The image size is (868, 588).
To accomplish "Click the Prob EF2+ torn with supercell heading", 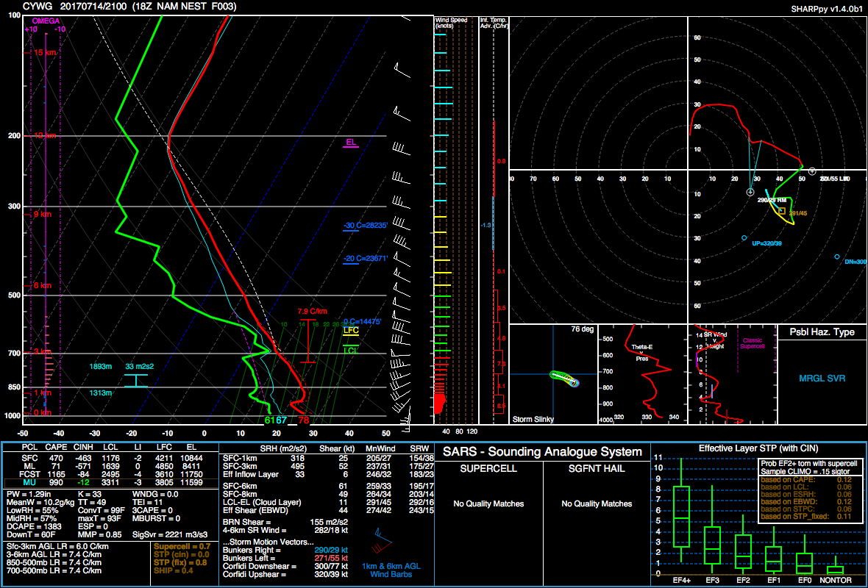I will (x=808, y=463).
